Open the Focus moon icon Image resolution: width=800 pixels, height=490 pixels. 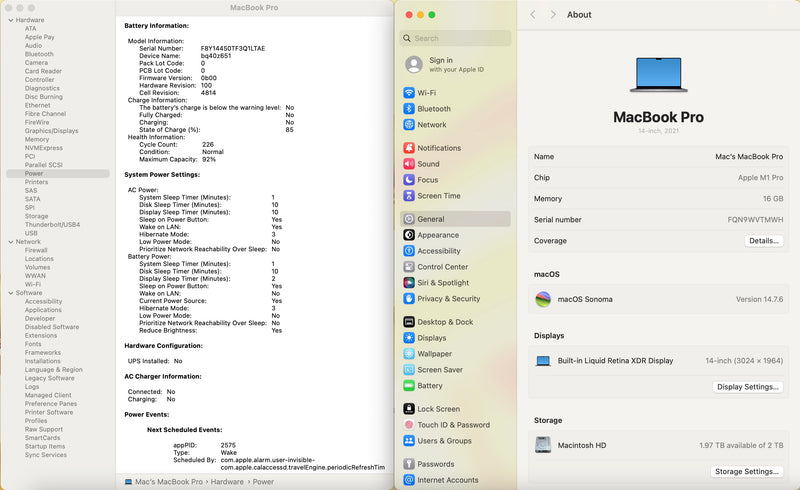(x=409, y=180)
